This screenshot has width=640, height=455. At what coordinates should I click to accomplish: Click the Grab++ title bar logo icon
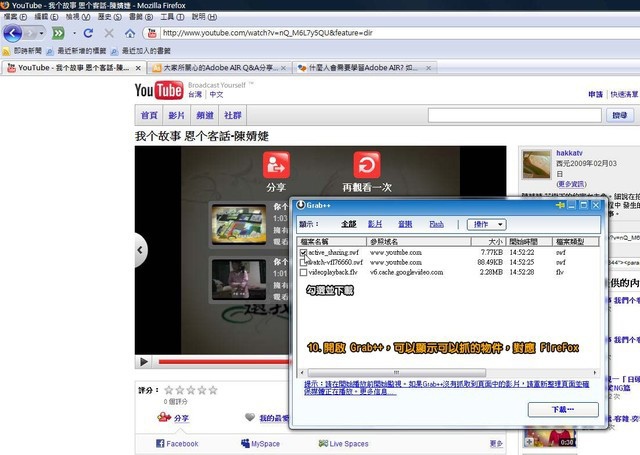coord(301,205)
